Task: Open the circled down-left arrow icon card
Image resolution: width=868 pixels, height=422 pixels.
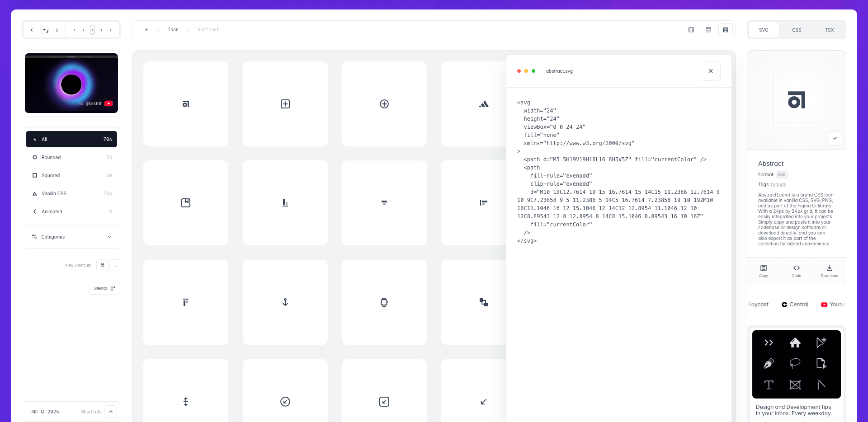Action: [285, 391]
